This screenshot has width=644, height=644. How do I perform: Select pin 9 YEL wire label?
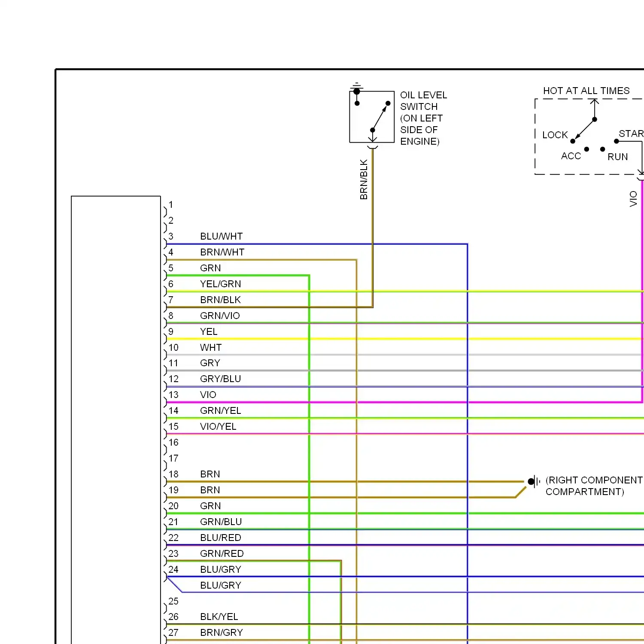point(209,331)
